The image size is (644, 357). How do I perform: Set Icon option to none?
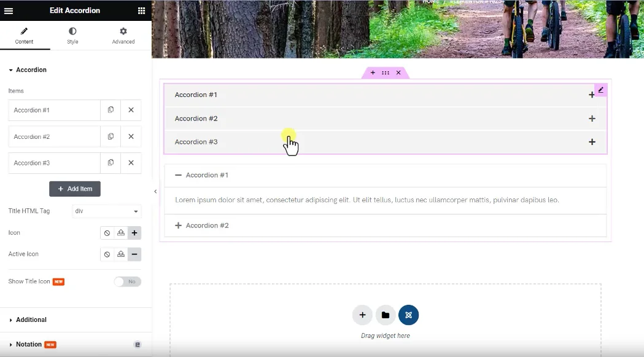point(107,233)
